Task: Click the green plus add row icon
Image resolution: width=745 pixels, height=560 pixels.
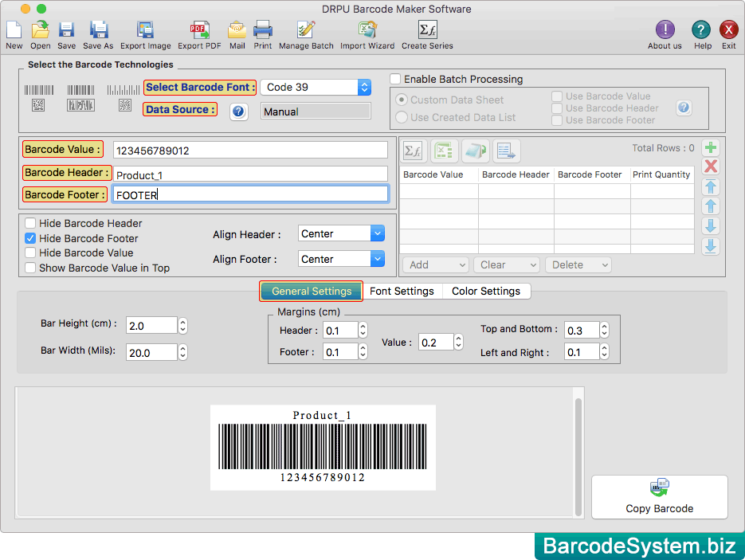Action: [711, 147]
